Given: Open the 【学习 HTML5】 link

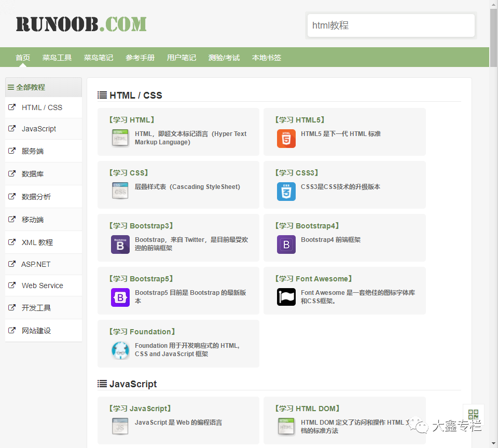Looking at the screenshot, I should pyautogui.click(x=300, y=120).
